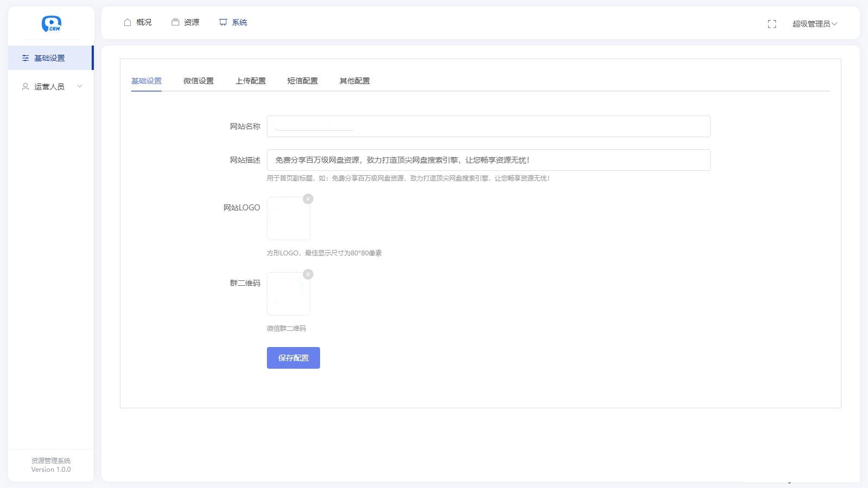Click the 网站LOGO upload thumbnail

pyautogui.click(x=288, y=219)
